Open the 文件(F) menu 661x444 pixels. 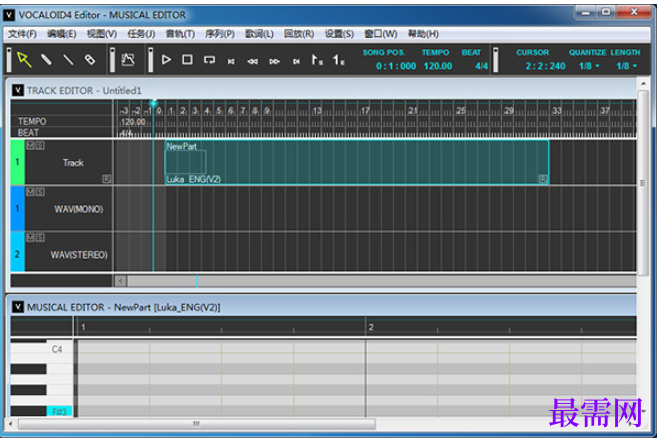[22, 34]
